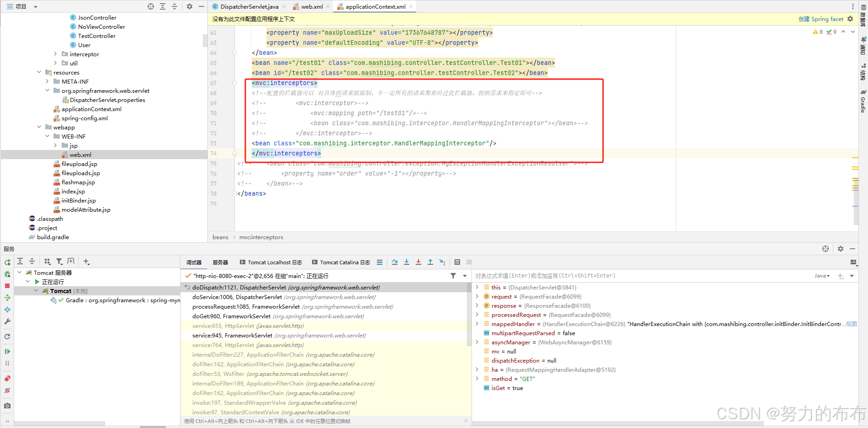
Task: Select doService:1006 stack frame
Action: click(284, 297)
